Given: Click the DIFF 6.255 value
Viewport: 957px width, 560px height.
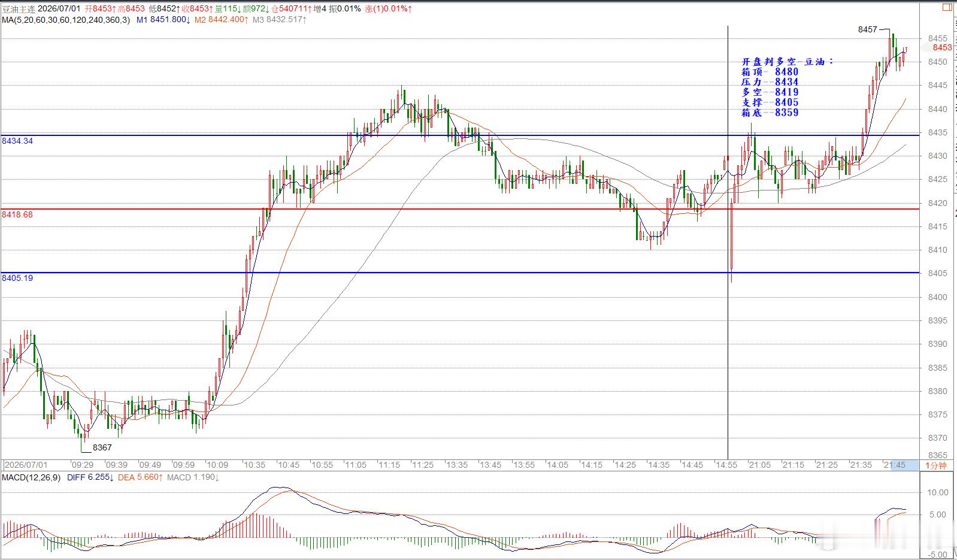Looking at the screenshot, I should pyautogui.click(x=89, y=477).
